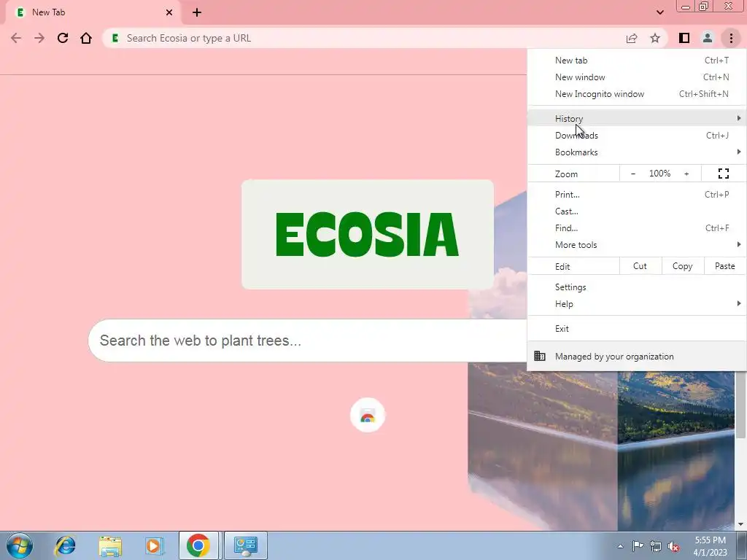
Task: Click the network tray icon
Action: click(656, 546)
